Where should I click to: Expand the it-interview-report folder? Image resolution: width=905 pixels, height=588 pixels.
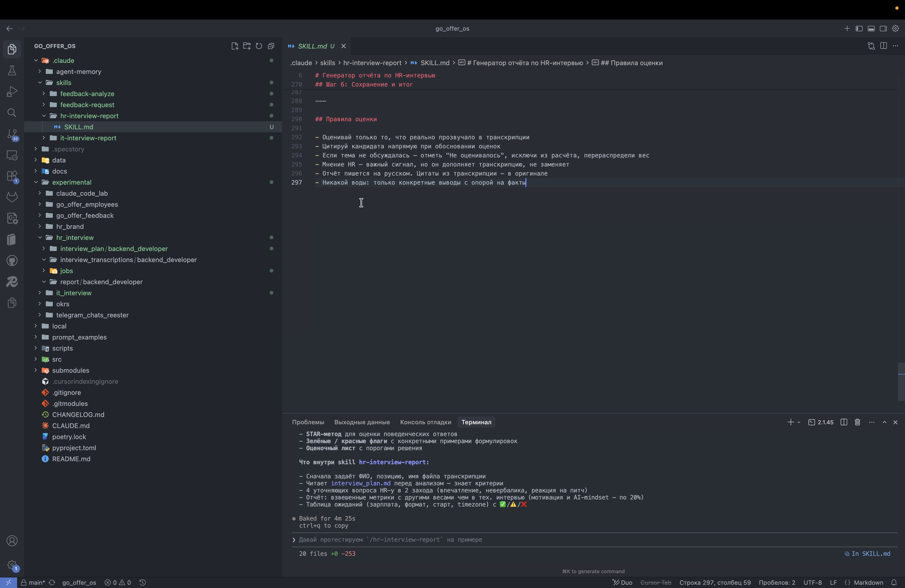pyautogui.click(x=88, y=138)
